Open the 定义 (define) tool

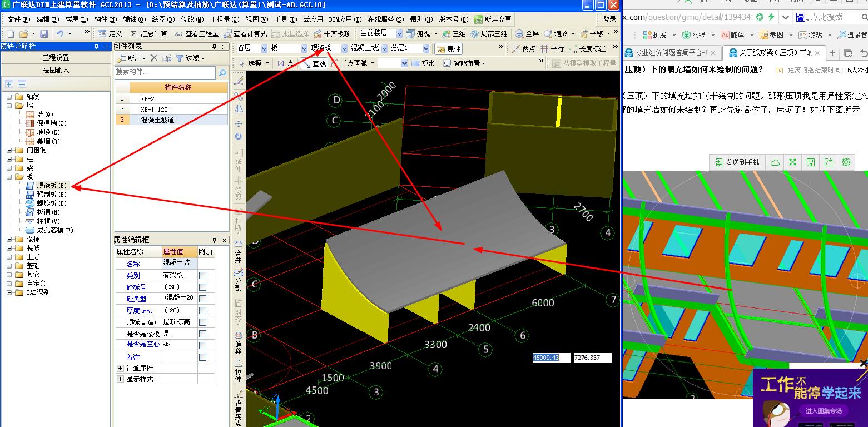coord(110,34)
